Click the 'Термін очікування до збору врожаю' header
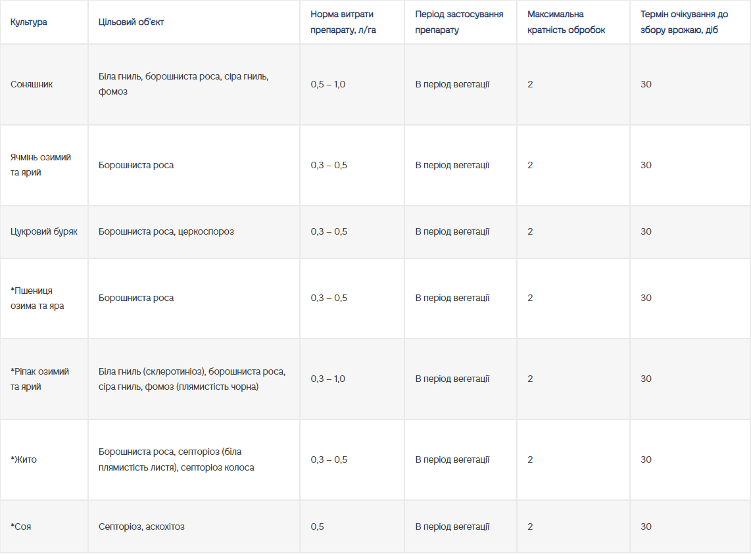Image resolution: width=751 pixels, height=560 pixels. click(684, 22)
